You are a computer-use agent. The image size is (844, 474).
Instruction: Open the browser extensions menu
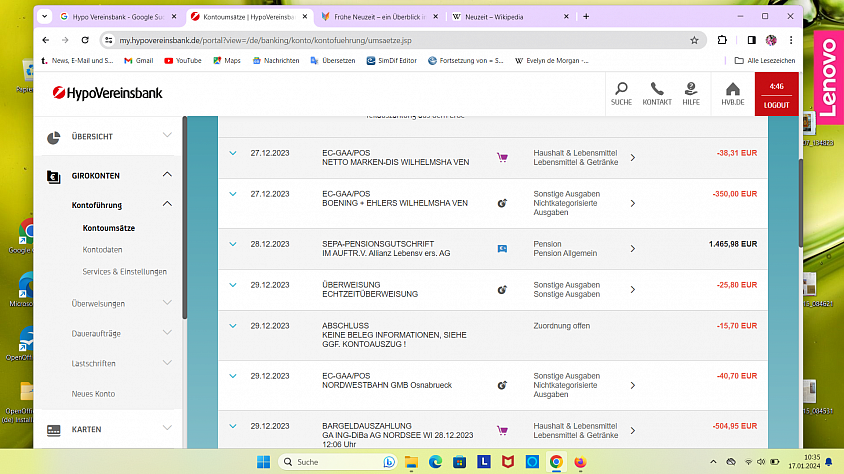(x=722, y=40)
